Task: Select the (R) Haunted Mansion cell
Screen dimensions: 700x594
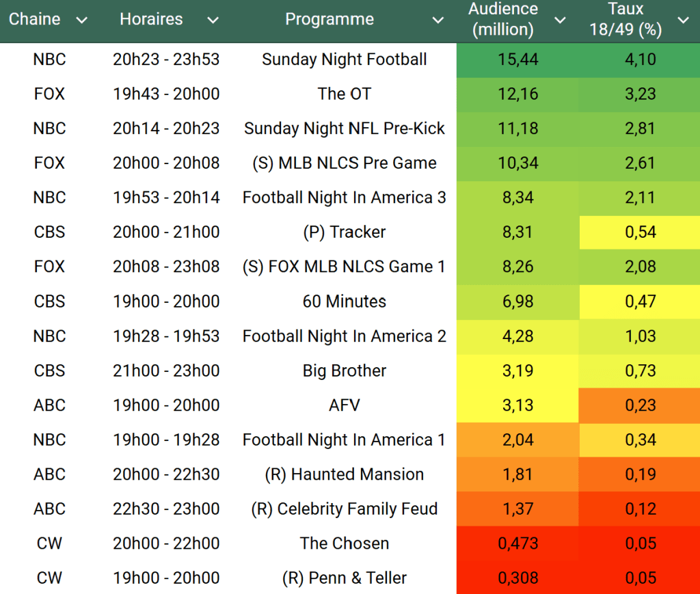Action: [344, 474]
